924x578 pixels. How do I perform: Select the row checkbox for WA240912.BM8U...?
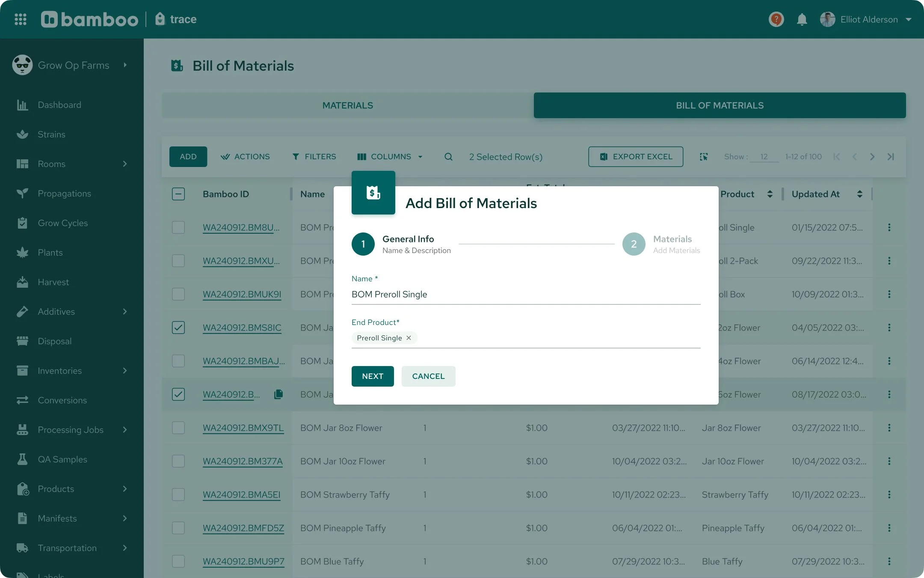tap(178, 227)
